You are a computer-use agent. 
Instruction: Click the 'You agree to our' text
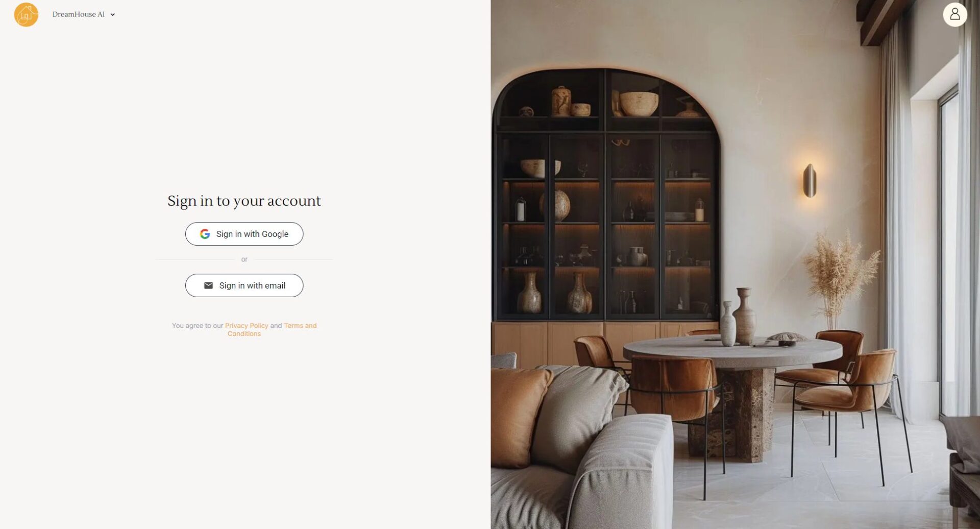[x=198, y=325]
